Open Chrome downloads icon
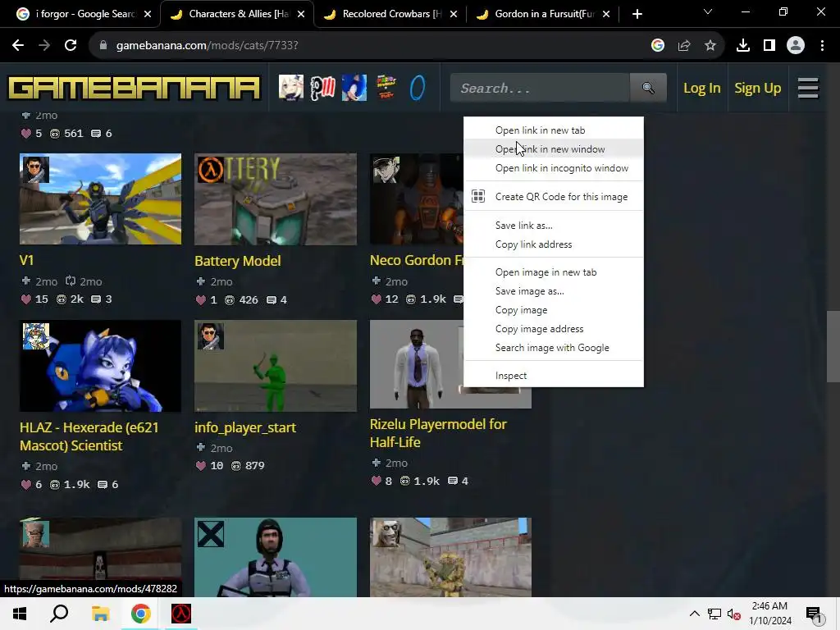This screenshot has width=840, height=630. click(x=743, y=46)
